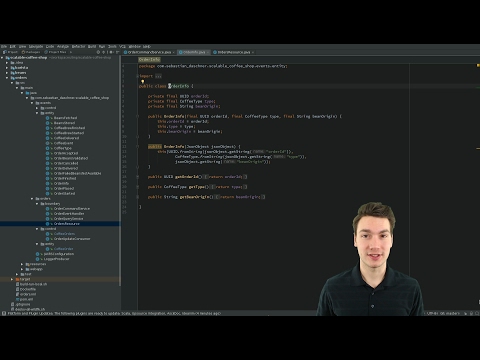
Task: Expand the beans module tree node
Action: (7, 73)
